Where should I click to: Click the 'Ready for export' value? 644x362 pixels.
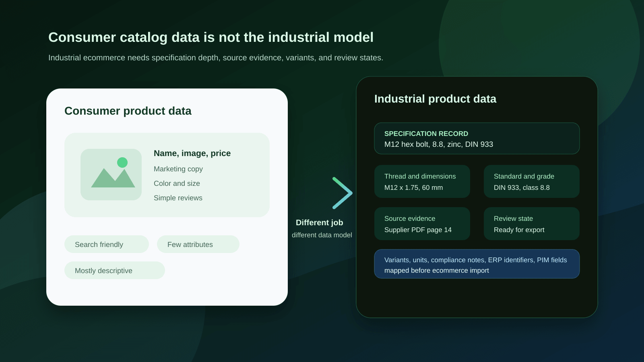coord(519,230)
